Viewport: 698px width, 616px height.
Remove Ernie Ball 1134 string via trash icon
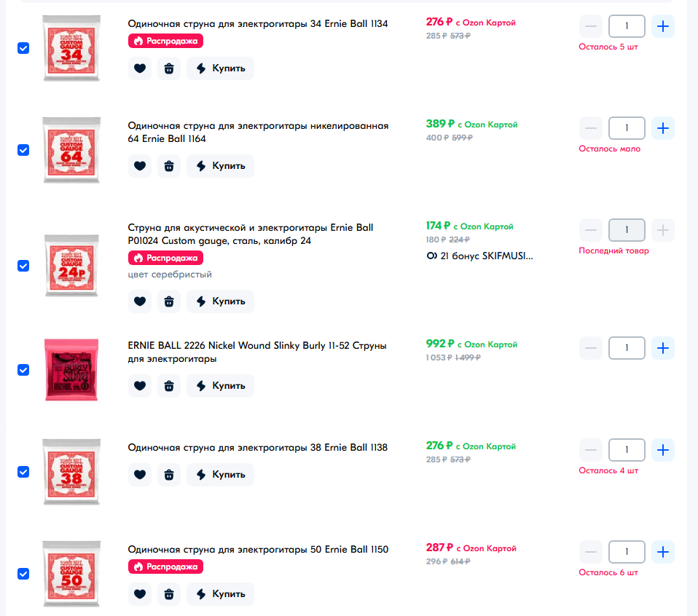[x=169, y=68]
